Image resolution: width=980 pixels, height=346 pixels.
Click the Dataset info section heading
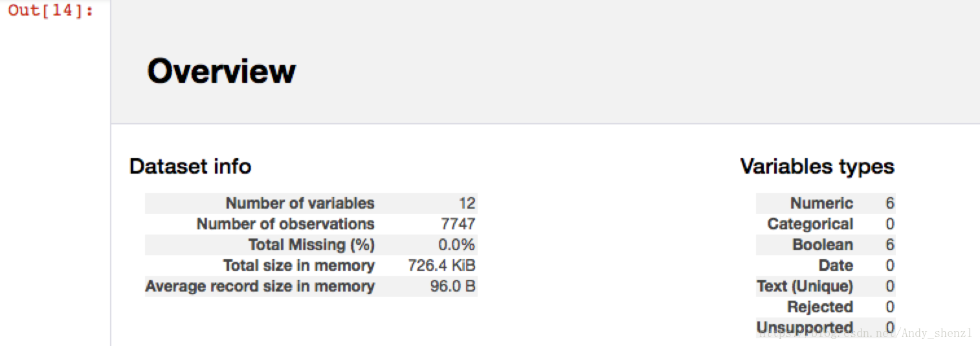point(190,167)
